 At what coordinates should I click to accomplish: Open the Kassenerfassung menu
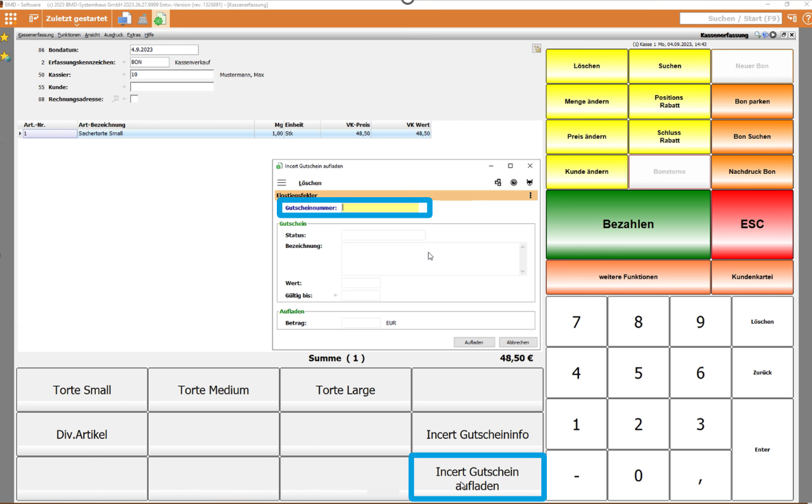[x=36, y=35]
